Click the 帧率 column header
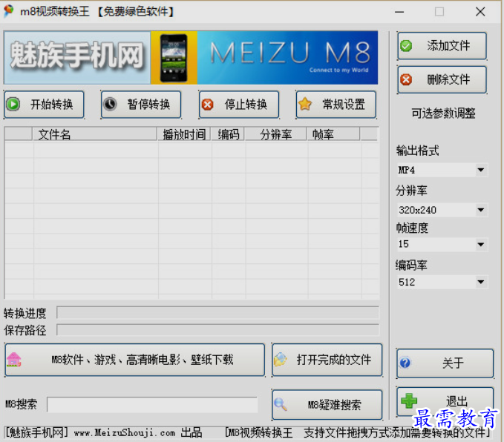Image resolution: width=504 pixels, height=442 pixels. (333, 134)
